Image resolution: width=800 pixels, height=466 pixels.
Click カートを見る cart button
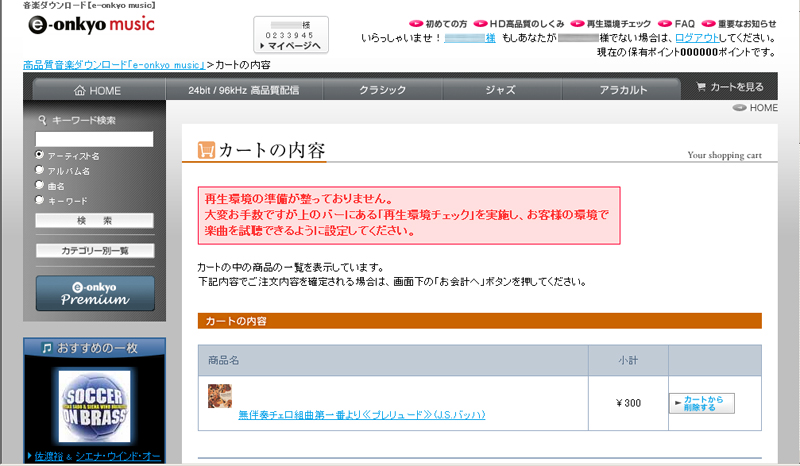coord(730,87)
